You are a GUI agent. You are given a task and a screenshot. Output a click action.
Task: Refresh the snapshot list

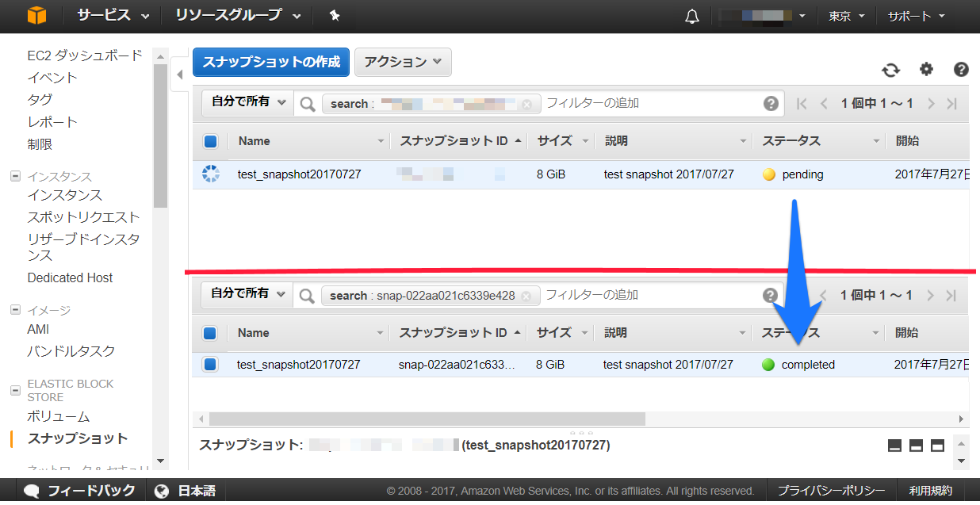pyautogui.click(x=891, y=70)
